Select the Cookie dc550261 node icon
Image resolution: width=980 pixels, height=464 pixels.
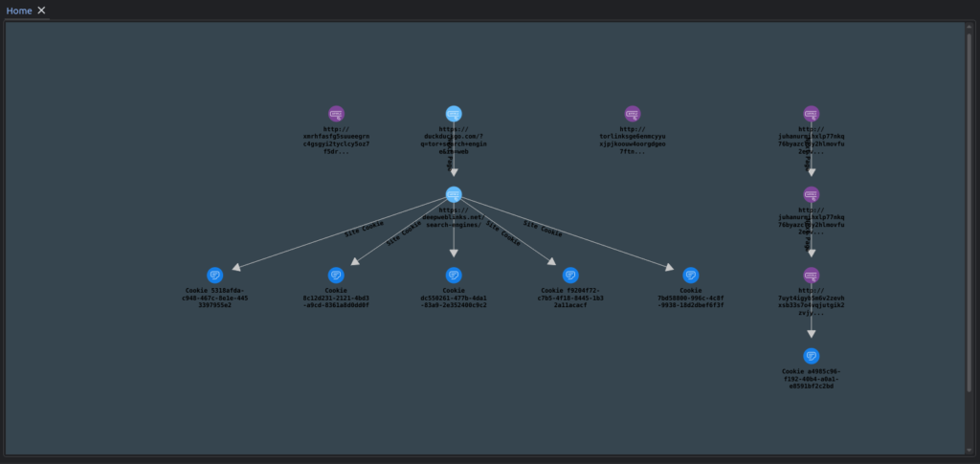[x=454, y=276]
